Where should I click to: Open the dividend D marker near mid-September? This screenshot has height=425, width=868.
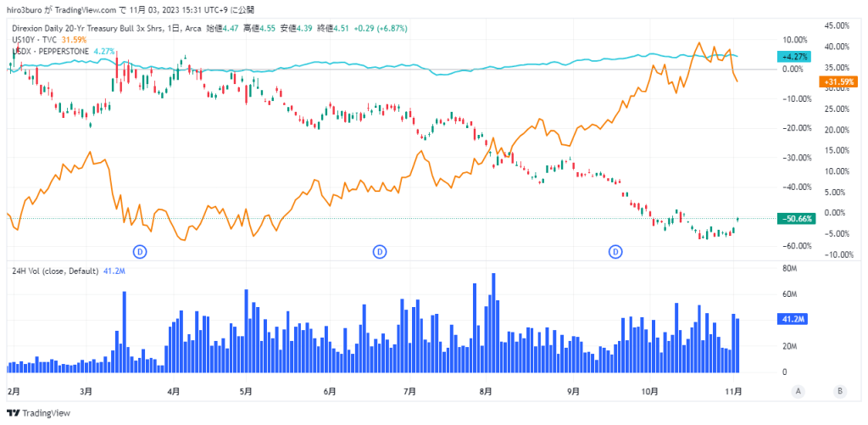[x=615, y=251]
